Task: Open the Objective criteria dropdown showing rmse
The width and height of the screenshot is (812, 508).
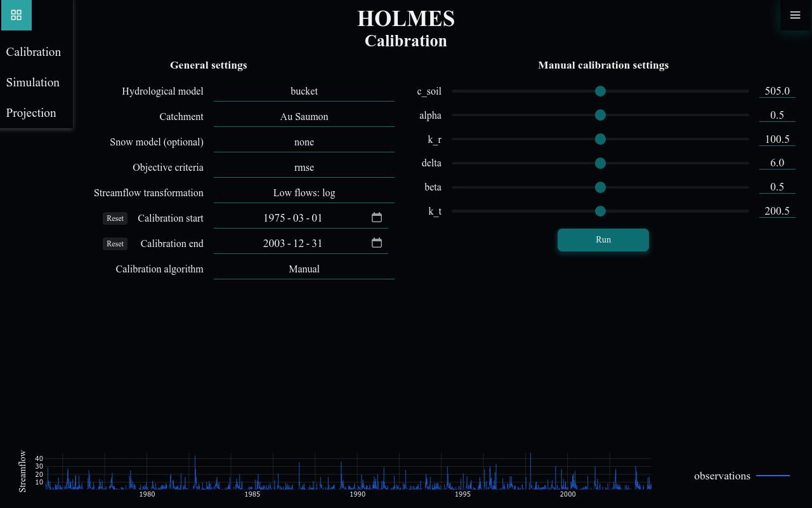Action: (x=304, y=167)
